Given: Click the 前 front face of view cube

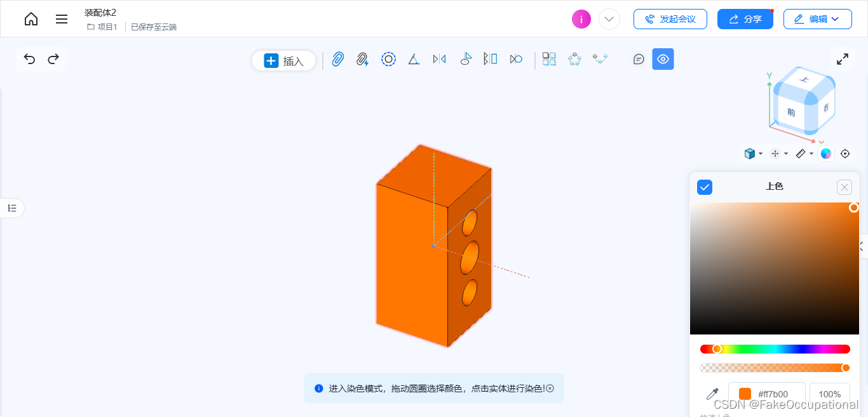Looking at the screenshot, I should (791, 112).
